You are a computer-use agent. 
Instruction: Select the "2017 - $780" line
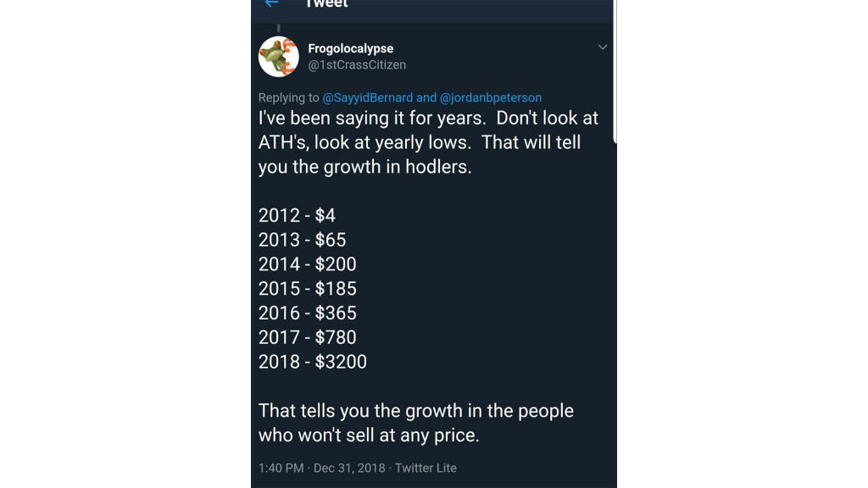(x=307, y=337)
